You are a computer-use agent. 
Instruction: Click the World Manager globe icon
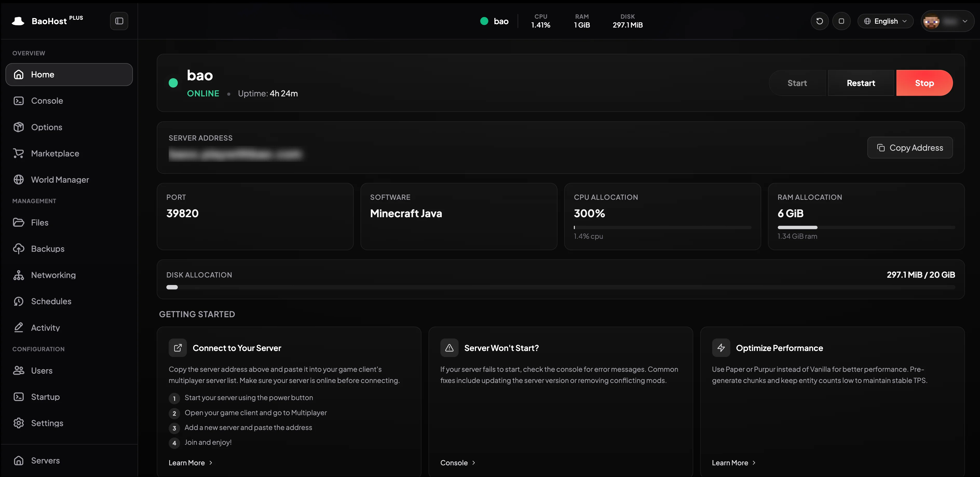(19, 179)
